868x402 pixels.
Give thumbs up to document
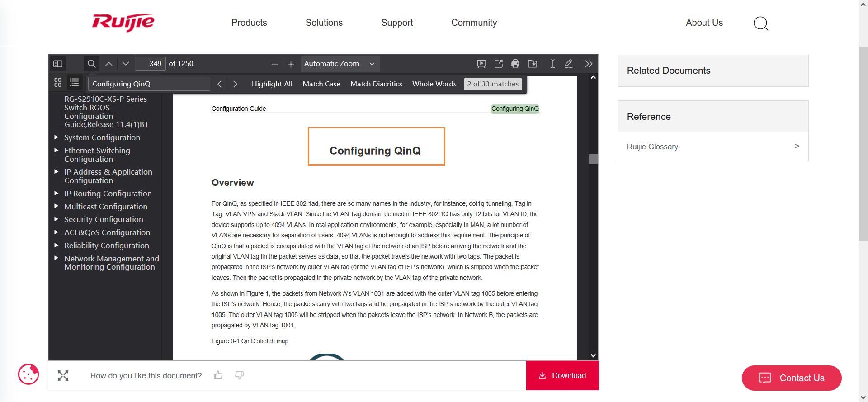218,375
